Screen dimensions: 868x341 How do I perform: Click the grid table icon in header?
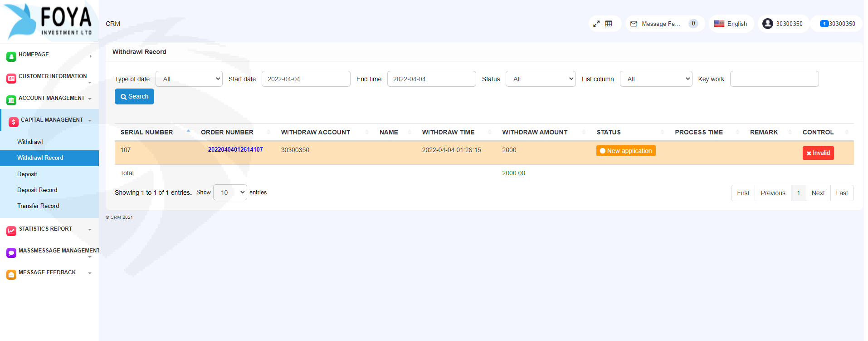click(x=609, y=24)
